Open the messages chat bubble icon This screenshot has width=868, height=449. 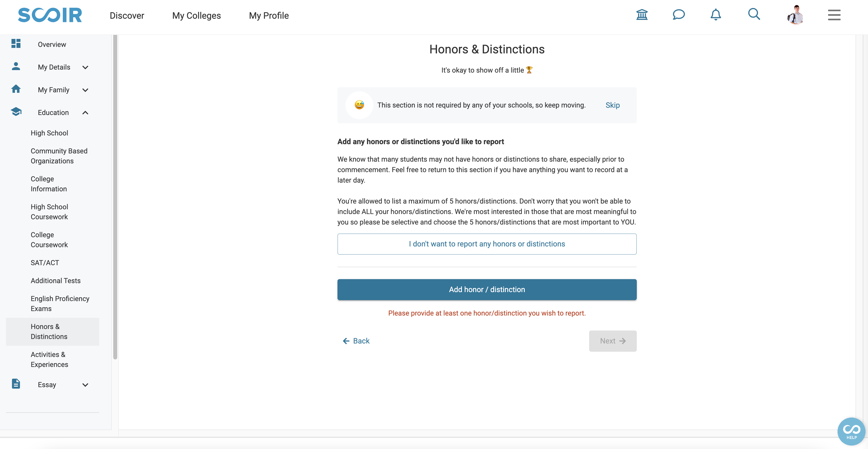[679, 15]
